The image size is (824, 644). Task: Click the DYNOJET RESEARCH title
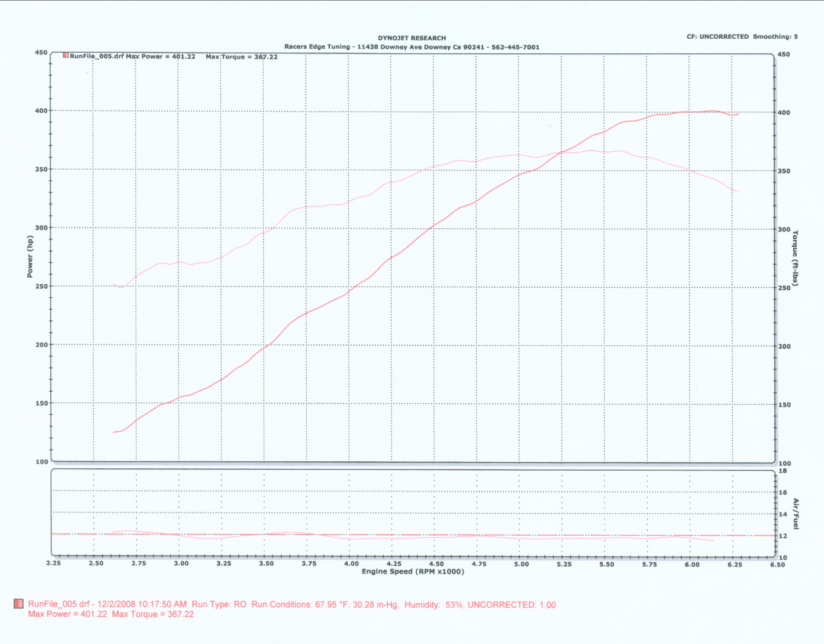(x=412, y=38)
